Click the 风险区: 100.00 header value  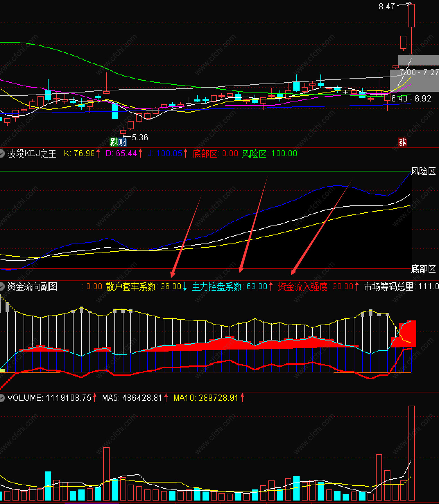click(269, 153)
